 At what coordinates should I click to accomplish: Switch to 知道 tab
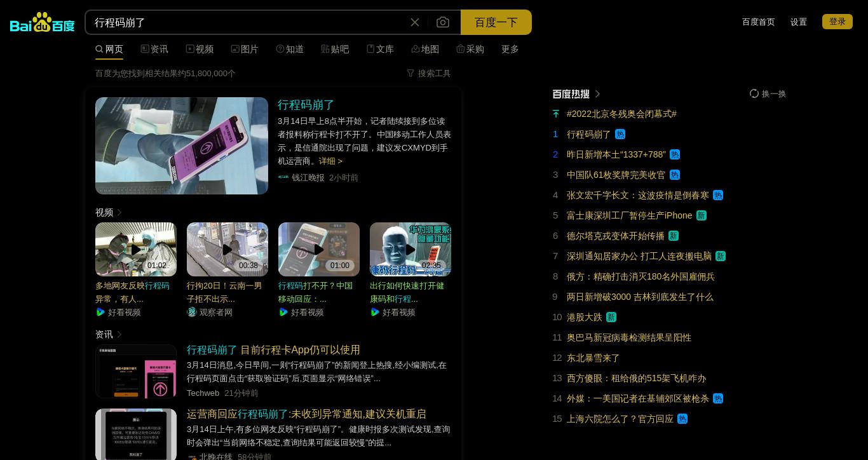pyautogui.click(x=290, y=49)
